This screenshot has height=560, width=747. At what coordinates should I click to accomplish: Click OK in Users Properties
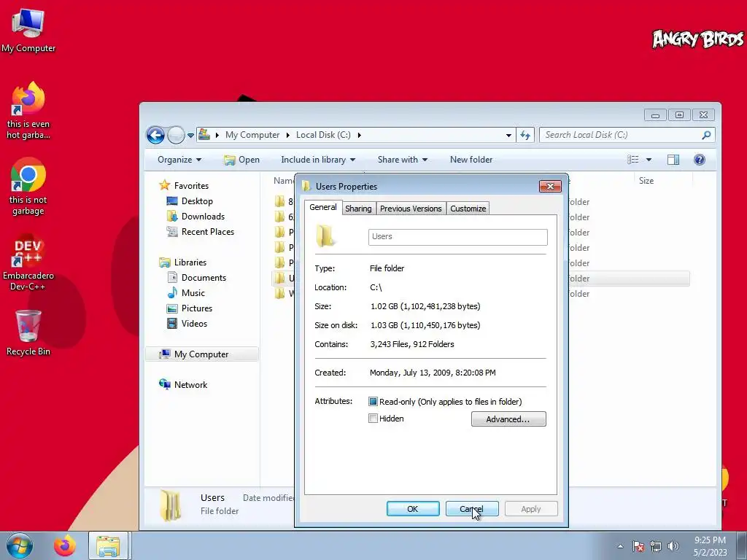click(413, 508)
